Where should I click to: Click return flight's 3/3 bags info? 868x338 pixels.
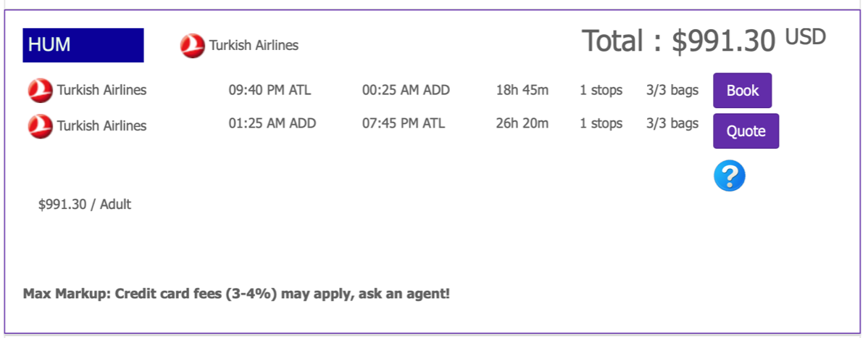coord(672,123)
